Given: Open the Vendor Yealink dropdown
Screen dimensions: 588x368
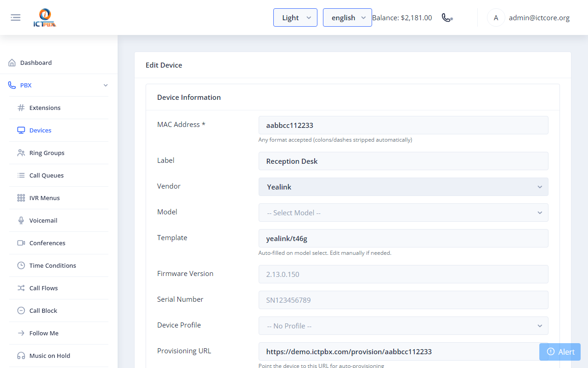Looking at the screenshot, I should point(403,187).
